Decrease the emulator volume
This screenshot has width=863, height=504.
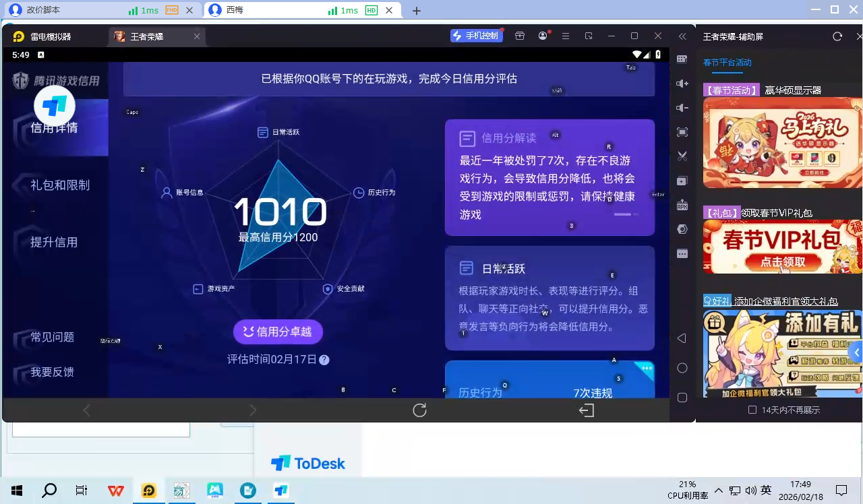(682, 108)
